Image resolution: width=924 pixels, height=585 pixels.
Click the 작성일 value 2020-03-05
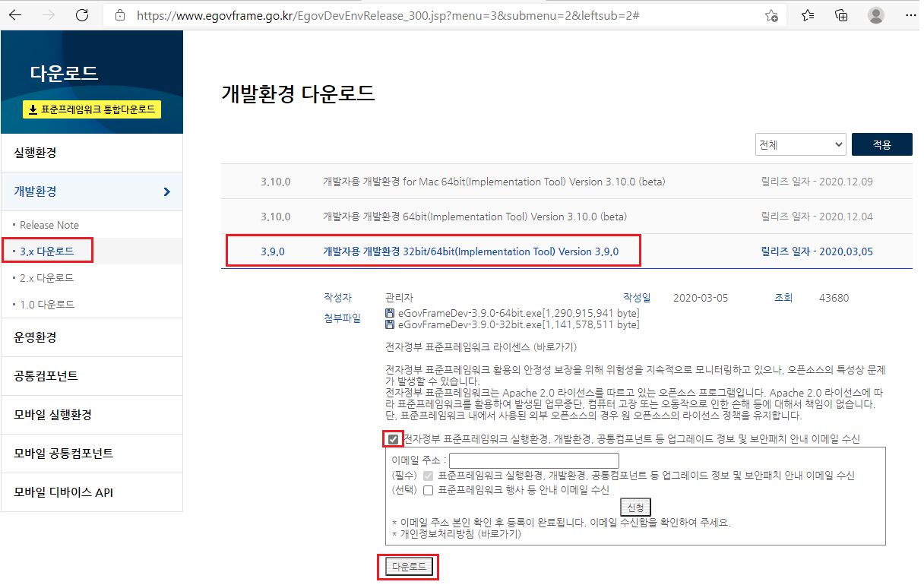coord(701,298)
